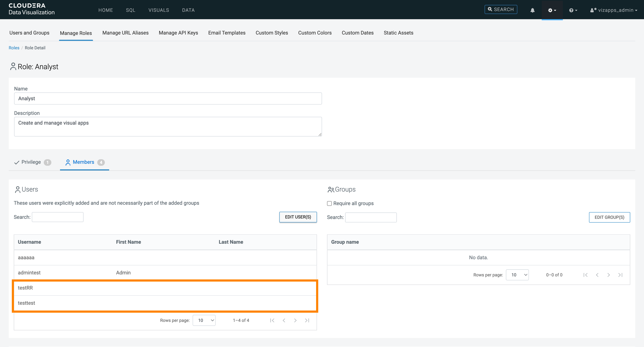
Task: Go to previous page of Groups table
Action: 597,275
